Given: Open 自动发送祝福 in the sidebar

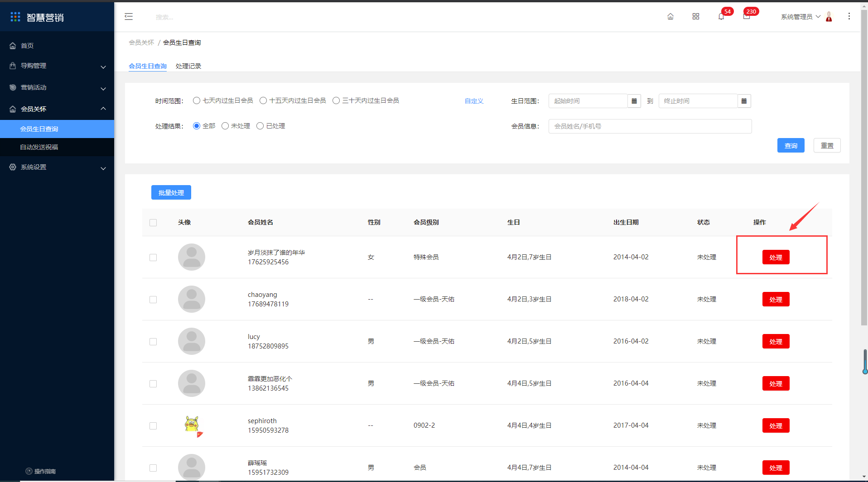Looking at the screenshot, I should click(x=57, y=147).
